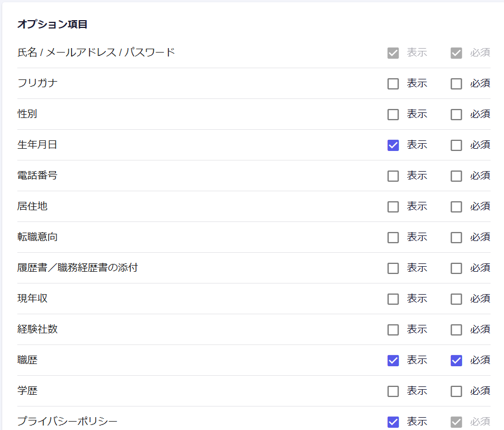Mark 生年月日 as 必須
Screen dimensions: 504x430
(456, 145)
